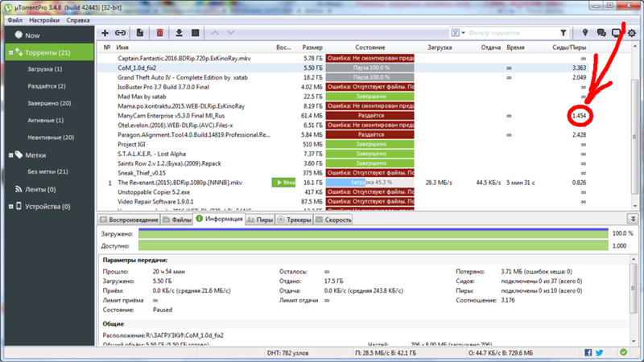Sort by the Загрузка column header
This screenshot has width=644, height=362.
[440, 47]
